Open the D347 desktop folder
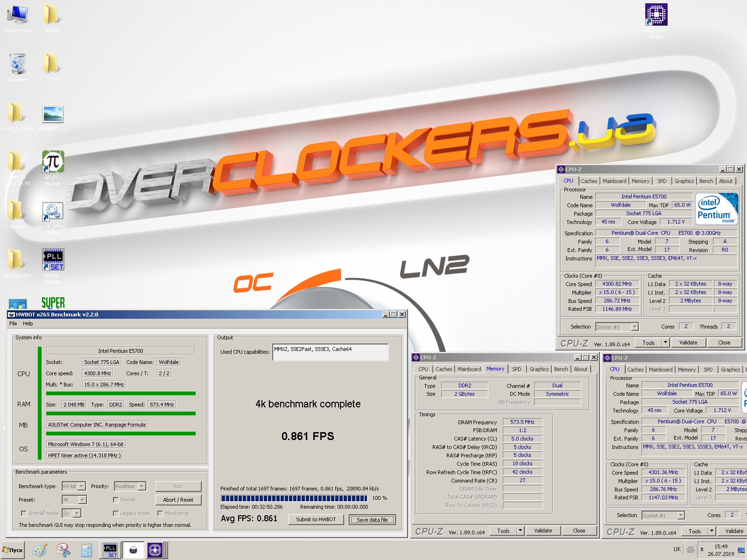Image resolution: width=747 pixels, height=560 pixels. tap(52, 68)
